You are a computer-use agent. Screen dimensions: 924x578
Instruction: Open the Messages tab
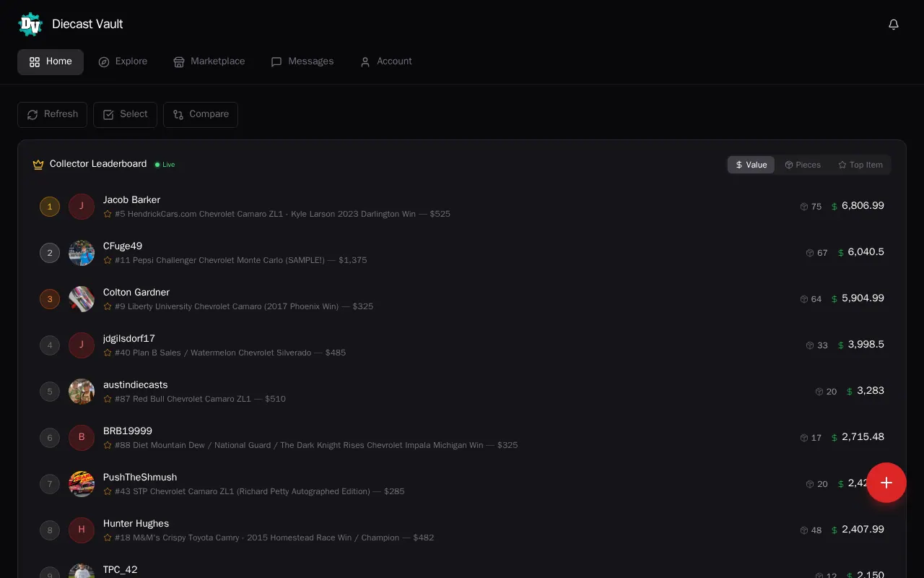tap(302, 62)
